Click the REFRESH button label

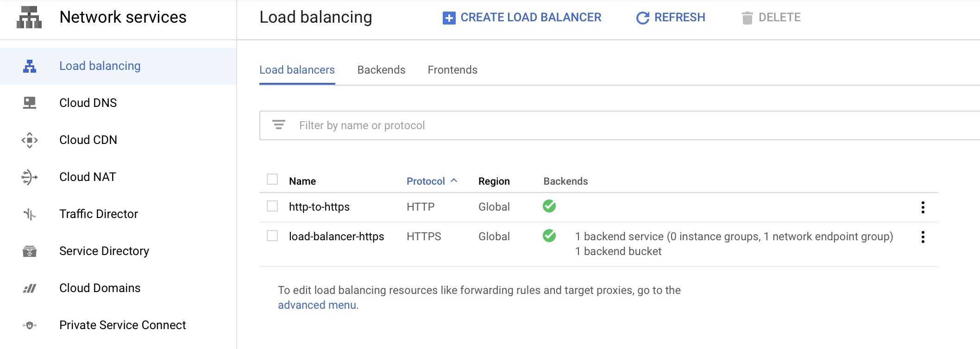pyautogui.click(x=679, y=18)
